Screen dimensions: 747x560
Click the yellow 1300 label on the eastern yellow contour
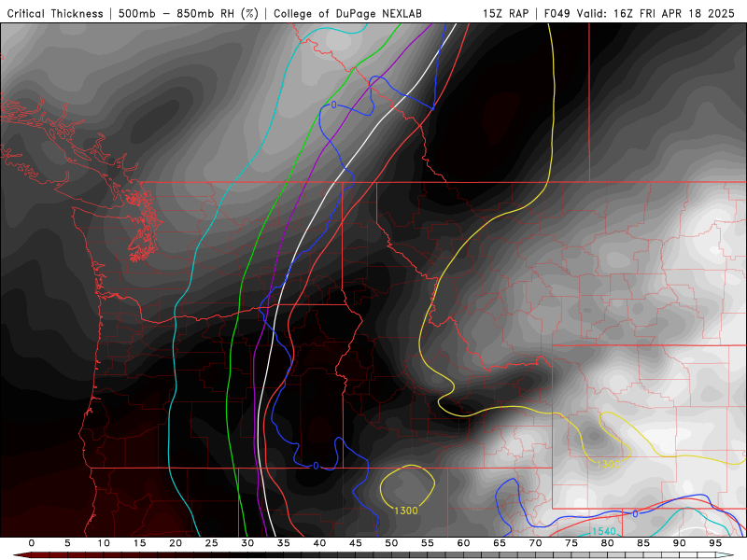tap(609, 464)
